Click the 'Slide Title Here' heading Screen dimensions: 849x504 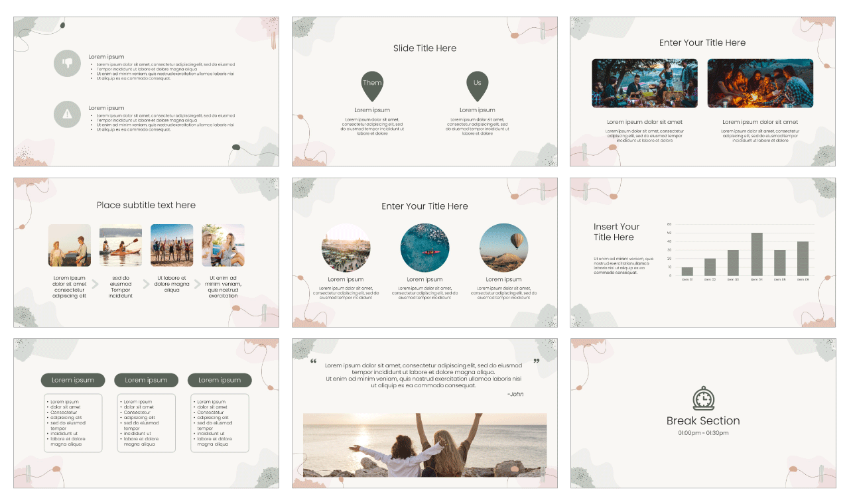[x=424, y=48]
